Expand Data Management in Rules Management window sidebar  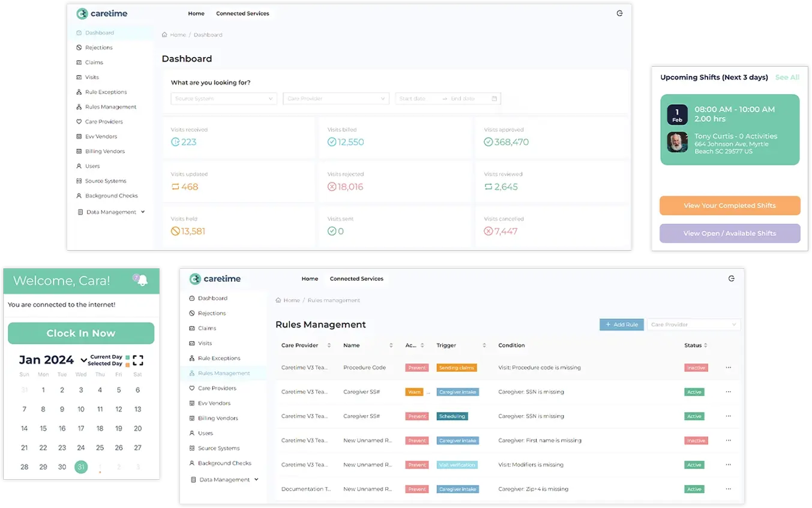[x=224, y=480]
